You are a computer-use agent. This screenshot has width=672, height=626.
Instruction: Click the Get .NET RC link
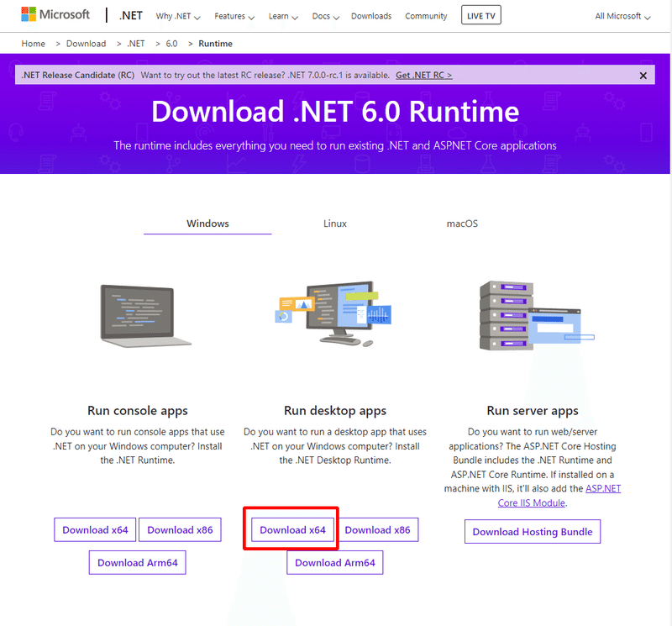(x=424, y=75)
